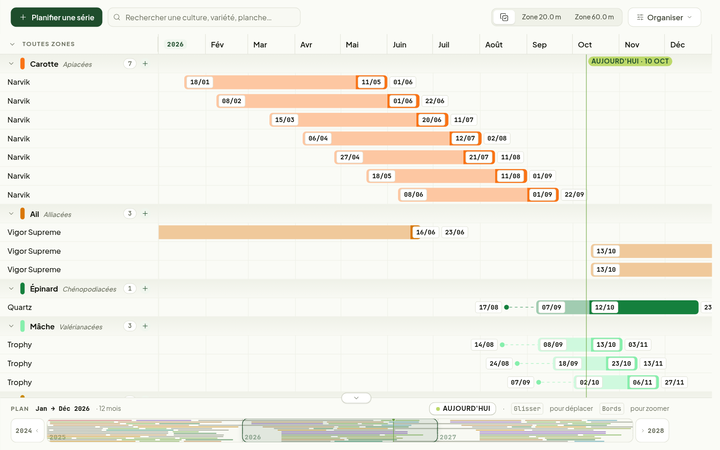Screen dimensions: 720x450
Task: Click the 01/09 harvest start handle
Action: 543,195
